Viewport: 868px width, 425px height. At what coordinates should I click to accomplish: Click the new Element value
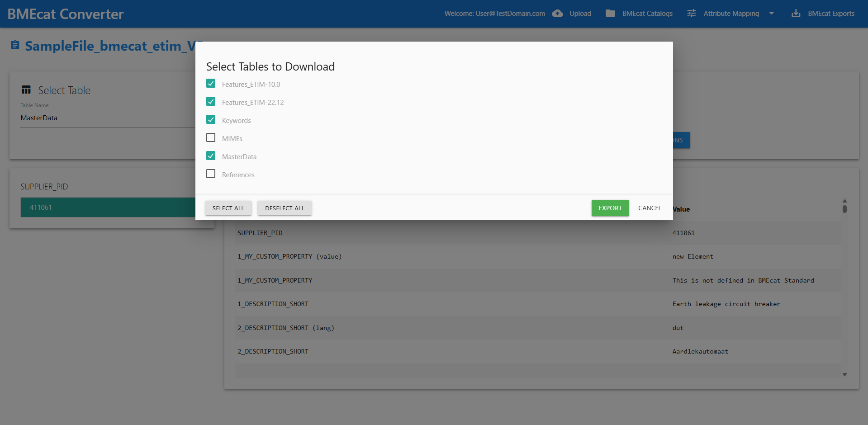[693, 256]
